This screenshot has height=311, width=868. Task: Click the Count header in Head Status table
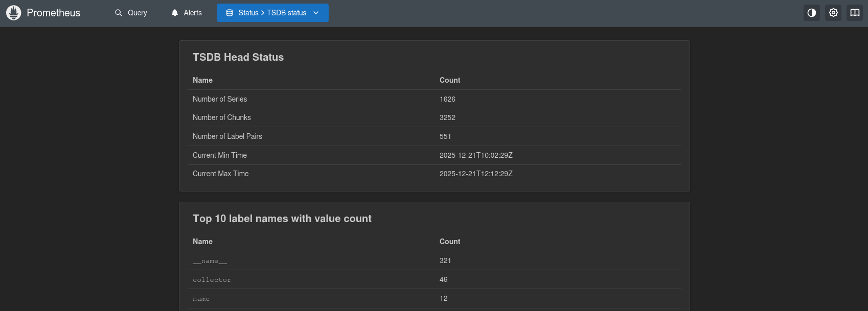pyautogui.click(x=450, y=80)
